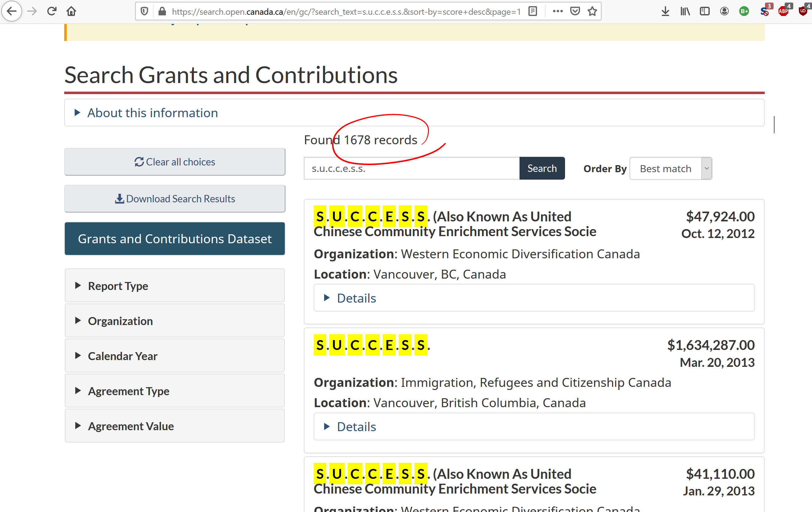Click the browser forward arrow
Image resolution: width=812 pixels, height=512 pixels.
coord(32,11)
